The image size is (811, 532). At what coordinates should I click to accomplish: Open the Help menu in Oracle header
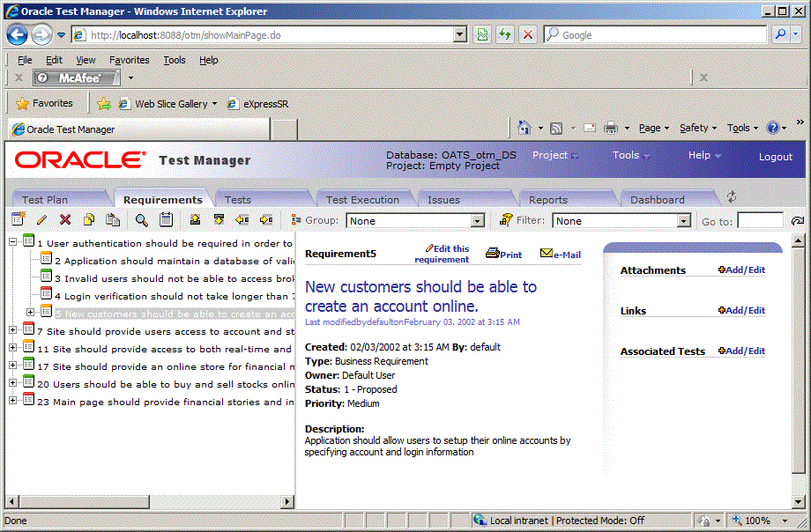tap(704, 155)
